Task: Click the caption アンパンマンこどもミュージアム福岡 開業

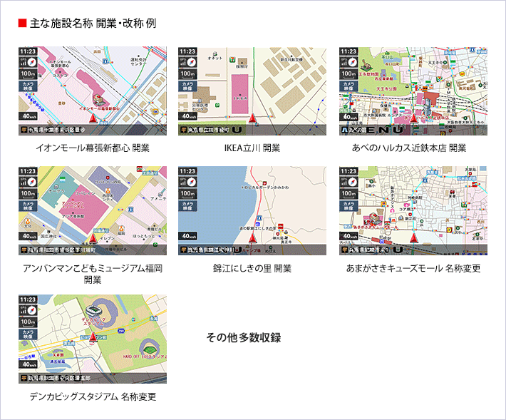Action: point(93,274)
